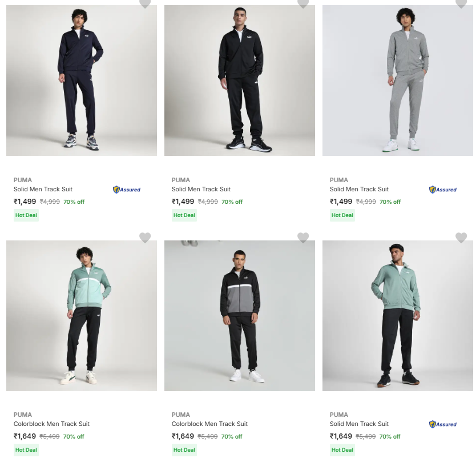This screenshot has width=476, height=458.
Task: Click title link of green solid track suit
Action: pyautogui.click(x=359, y=424)
